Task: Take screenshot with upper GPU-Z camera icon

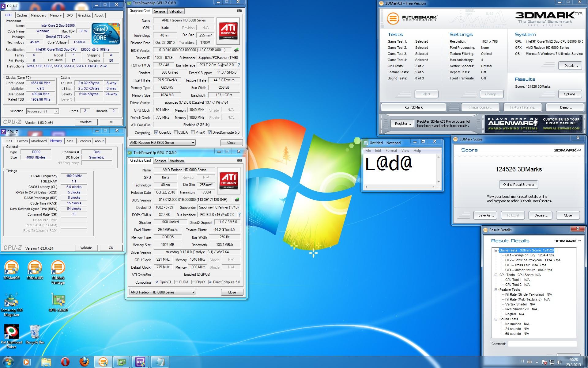Action: [x=239, y=11]
